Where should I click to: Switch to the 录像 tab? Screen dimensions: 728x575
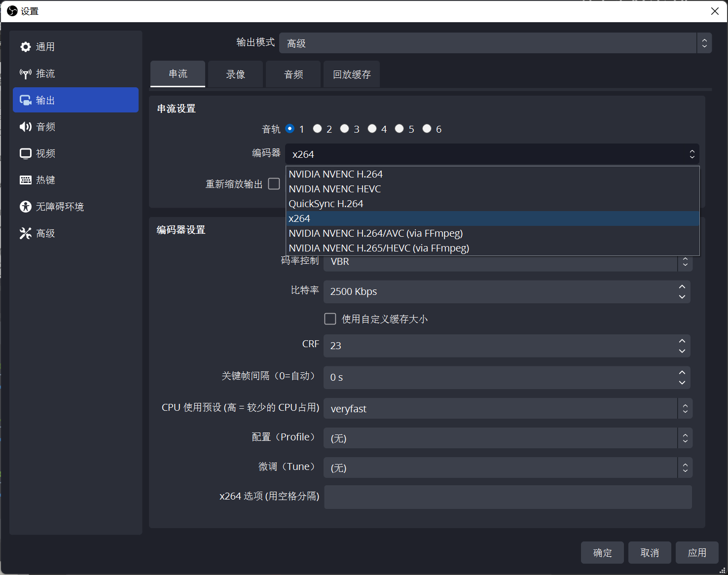point(235,74)
